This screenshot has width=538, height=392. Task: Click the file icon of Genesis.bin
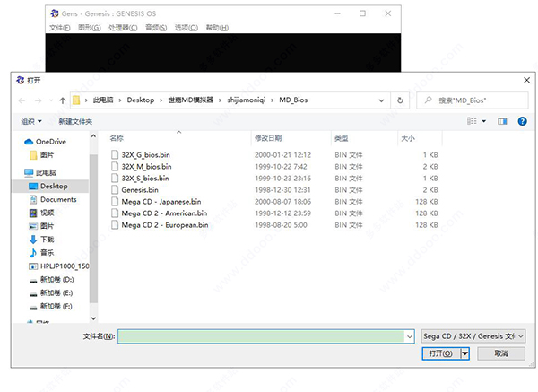(115, 190)
